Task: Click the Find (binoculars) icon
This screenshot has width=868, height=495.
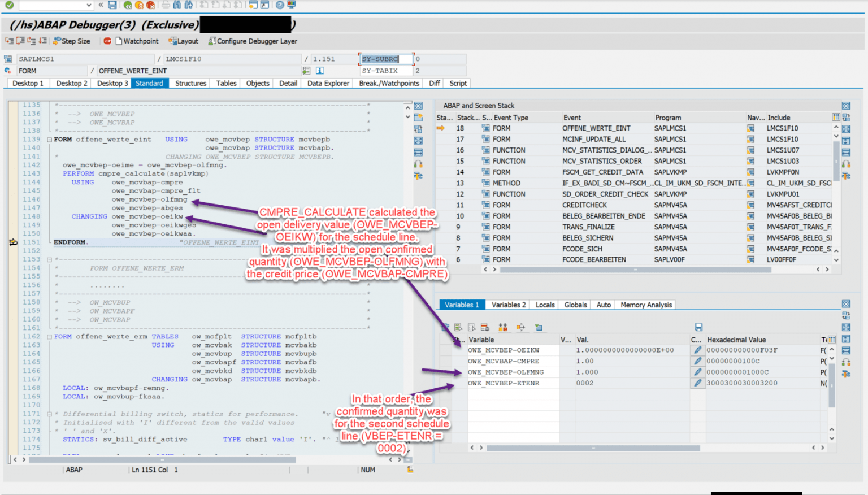Action: (x=176, y=5)
